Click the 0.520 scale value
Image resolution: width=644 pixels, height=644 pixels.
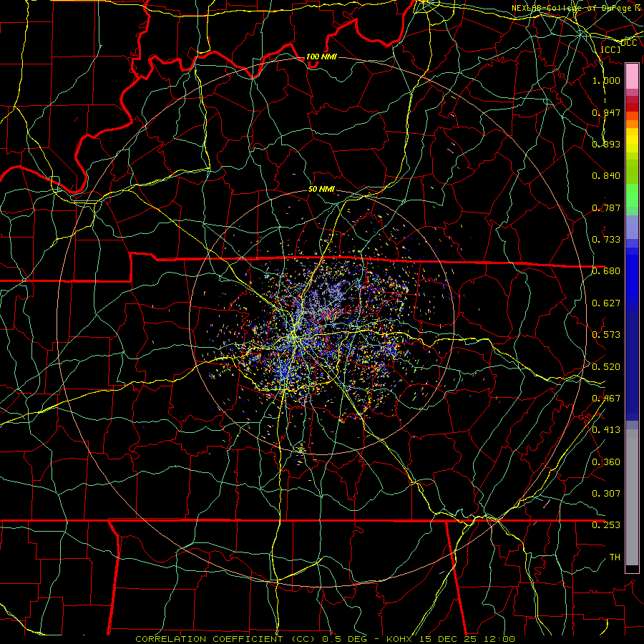606,367
